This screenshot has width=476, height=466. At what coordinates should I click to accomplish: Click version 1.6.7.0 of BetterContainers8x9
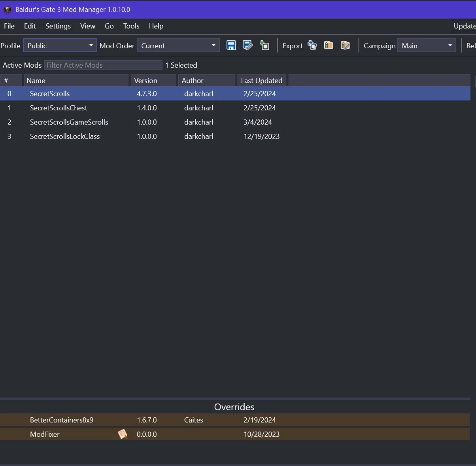coord(147,420)
